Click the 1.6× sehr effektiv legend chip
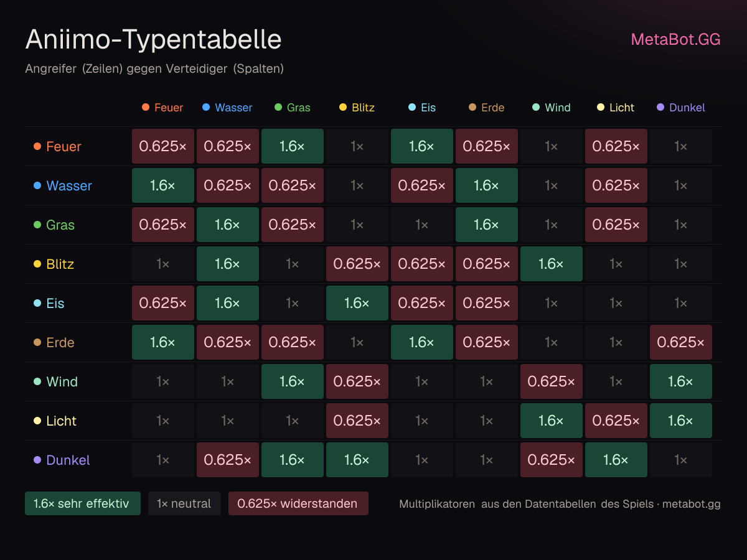This screenshot has height=560, width=747. (83, 503)
